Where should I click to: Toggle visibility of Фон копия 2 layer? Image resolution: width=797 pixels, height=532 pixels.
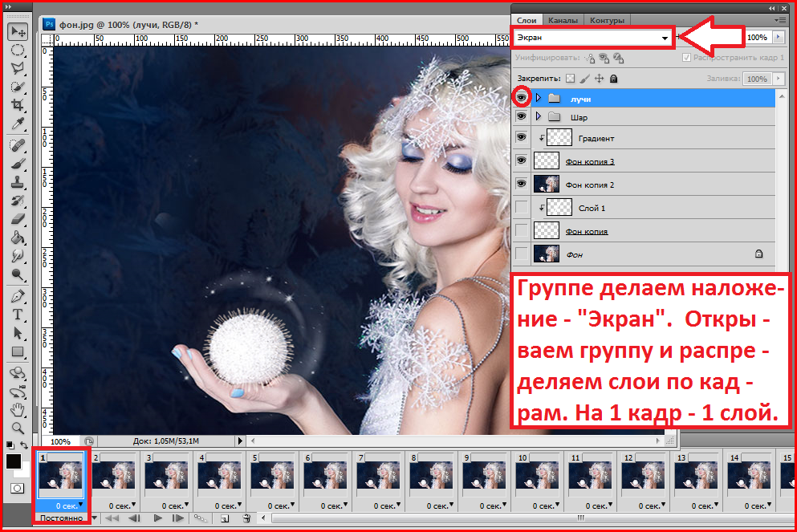(x=521, y=184)
